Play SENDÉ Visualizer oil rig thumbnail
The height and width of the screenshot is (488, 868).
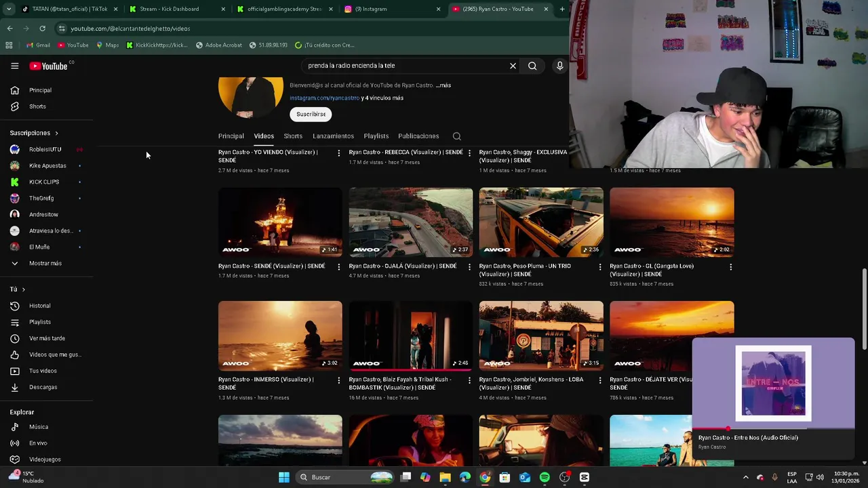click(280, 222)
